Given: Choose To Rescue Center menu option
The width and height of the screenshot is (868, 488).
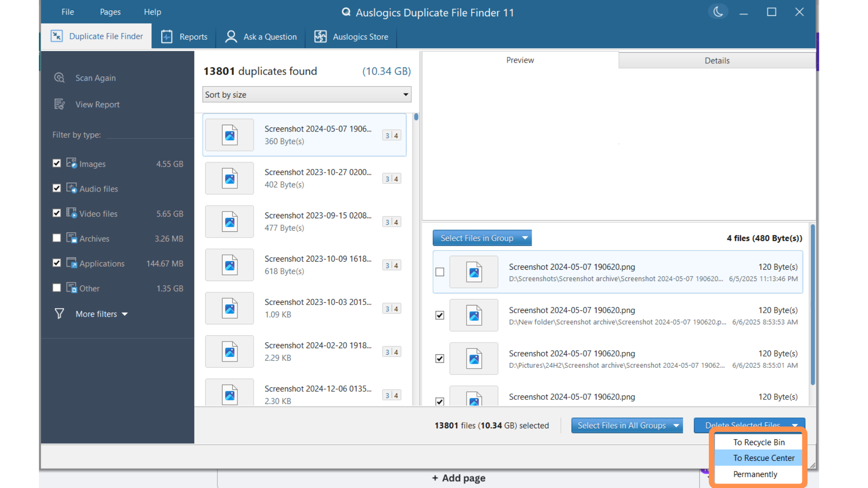Looking at the screenshot, I should point(763,458).
